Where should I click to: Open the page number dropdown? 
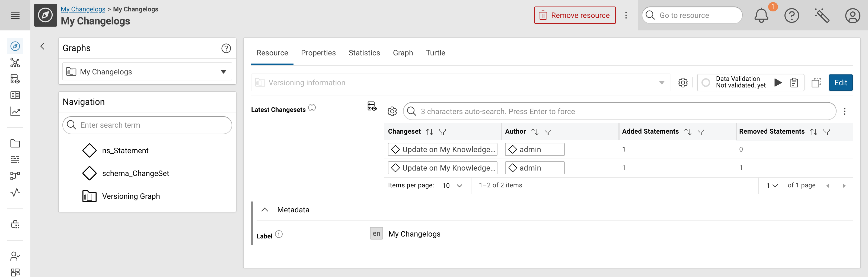(772, 185)
